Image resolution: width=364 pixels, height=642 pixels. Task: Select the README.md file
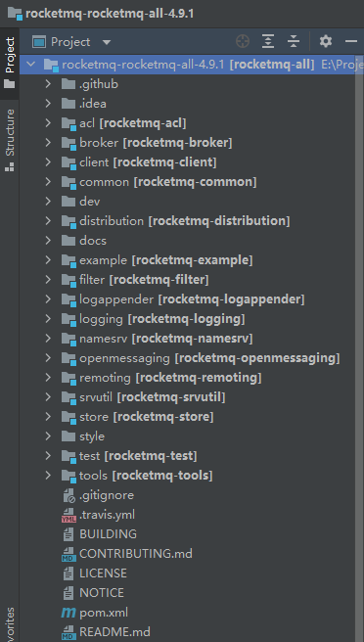tap(114, 632)
